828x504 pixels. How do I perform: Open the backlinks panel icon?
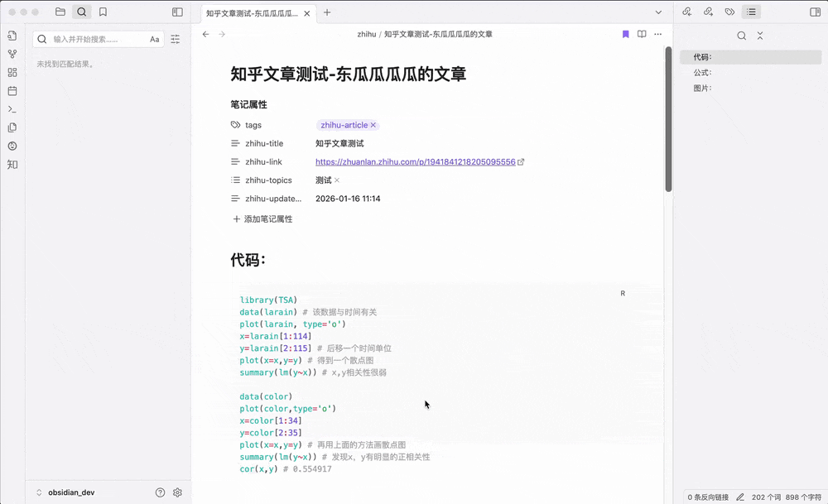click(686, 12)
